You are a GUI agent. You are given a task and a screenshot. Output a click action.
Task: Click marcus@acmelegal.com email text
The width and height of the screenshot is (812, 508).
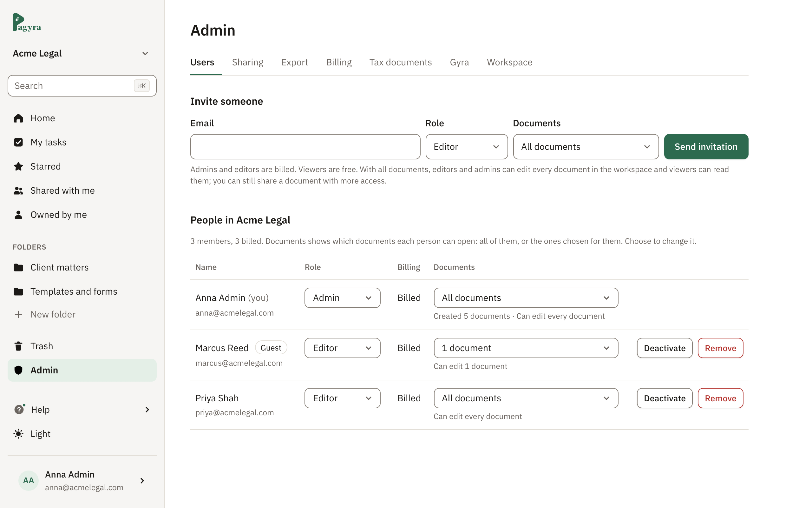click(239, 363)
